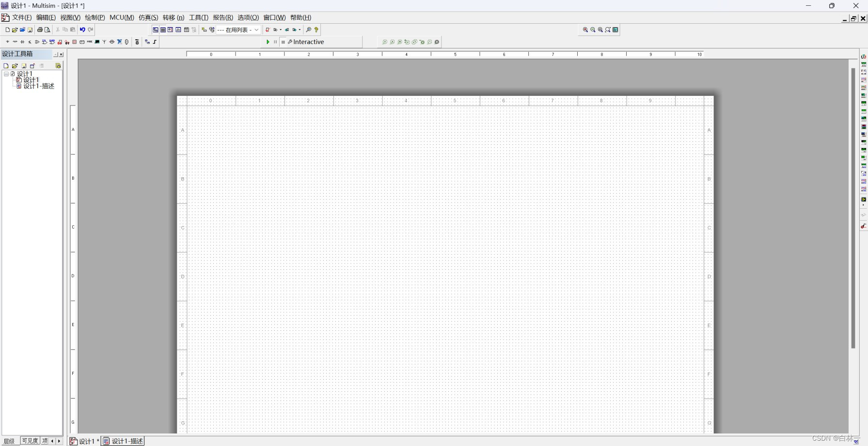This screenshot has width=868, height=446.
Task: Print the circuit schematic
Action: (x=40, y=30)
